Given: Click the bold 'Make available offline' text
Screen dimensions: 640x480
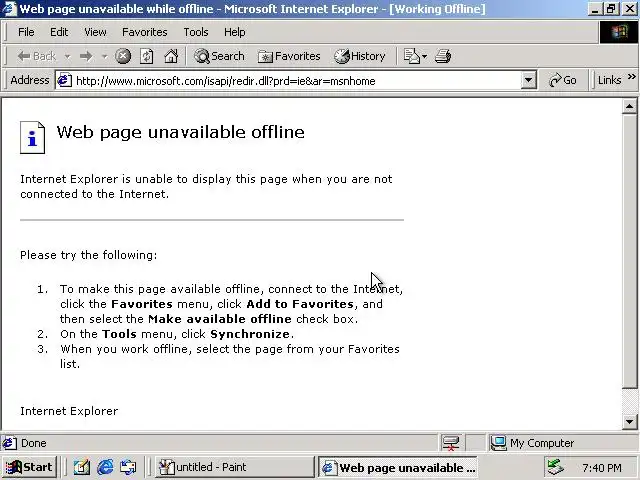Looking at the screenshot, I should pyautogui.click(x=220, y=319).
